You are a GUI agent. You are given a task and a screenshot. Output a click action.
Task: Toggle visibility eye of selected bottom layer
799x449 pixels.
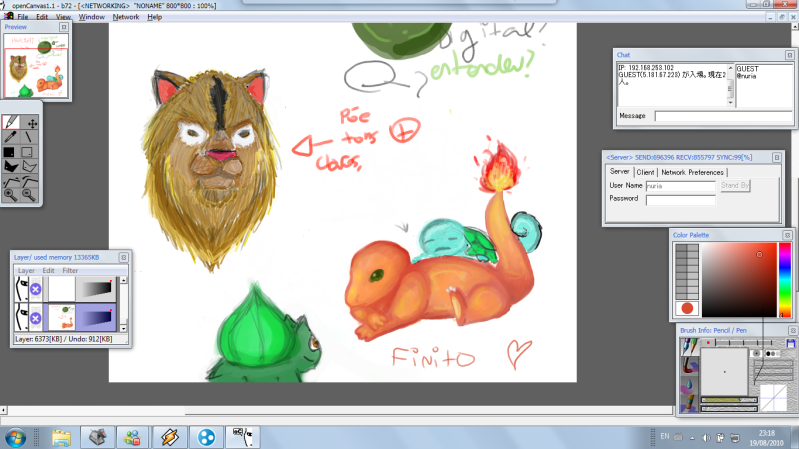point(21,318)
